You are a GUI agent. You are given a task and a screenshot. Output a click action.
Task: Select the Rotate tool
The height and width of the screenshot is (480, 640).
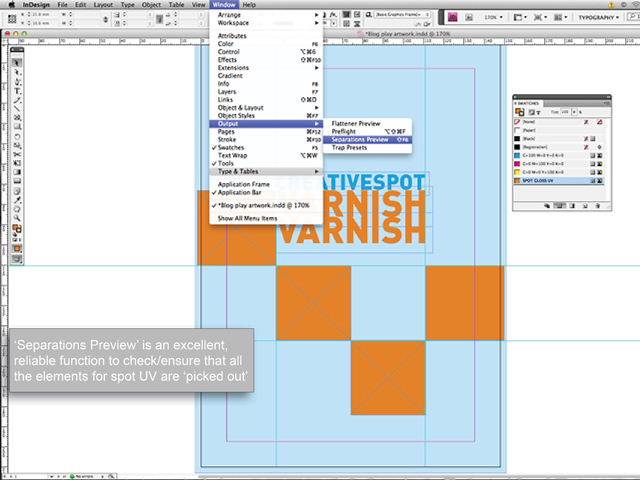coord(17,136)
